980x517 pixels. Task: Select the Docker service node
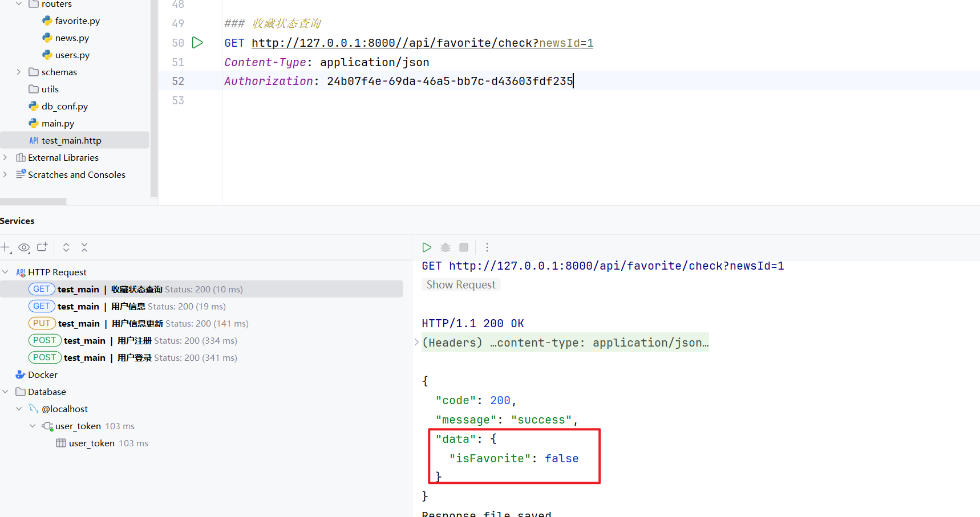coord(43,375)
